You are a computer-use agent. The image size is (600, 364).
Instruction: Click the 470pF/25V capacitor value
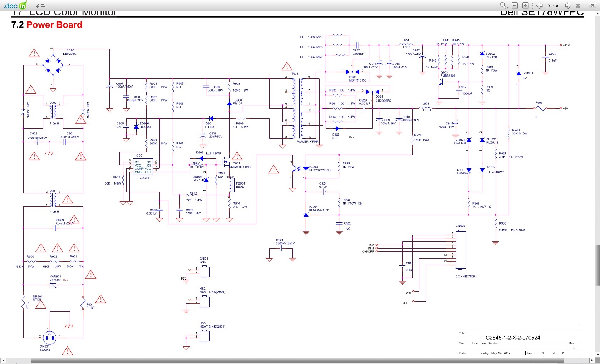click(193, 213)
